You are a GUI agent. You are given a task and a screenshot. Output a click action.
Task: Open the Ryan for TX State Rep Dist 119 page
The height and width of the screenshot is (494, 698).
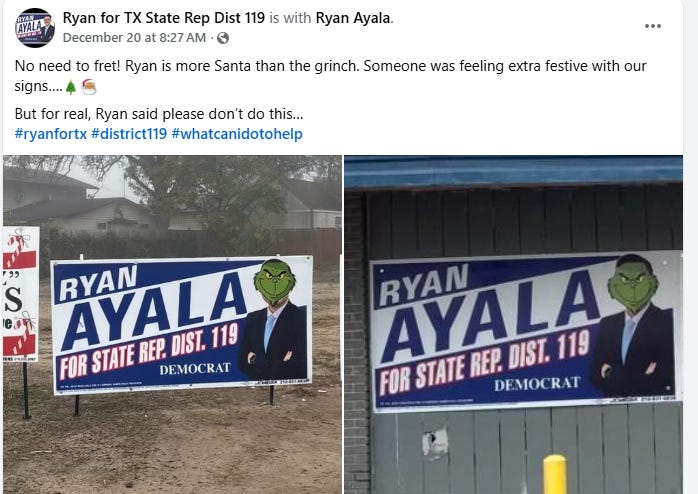tap(164, 18)
